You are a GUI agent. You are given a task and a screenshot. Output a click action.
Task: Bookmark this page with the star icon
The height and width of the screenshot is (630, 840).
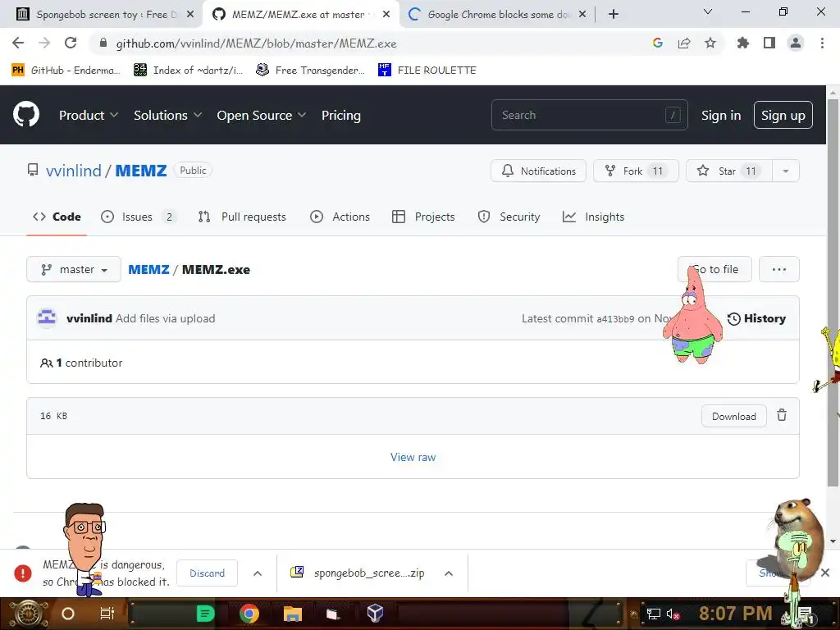(x=710, y=43)
